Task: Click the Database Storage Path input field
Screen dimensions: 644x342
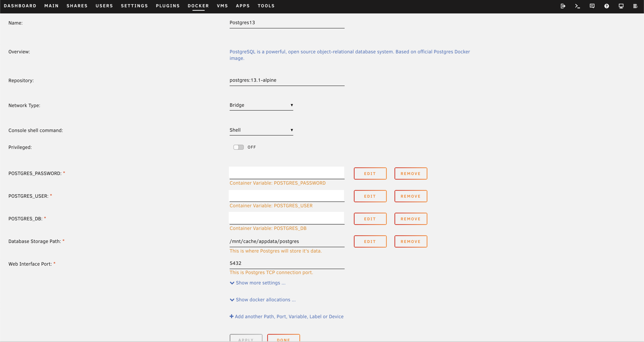Action: tap(287, 241)
